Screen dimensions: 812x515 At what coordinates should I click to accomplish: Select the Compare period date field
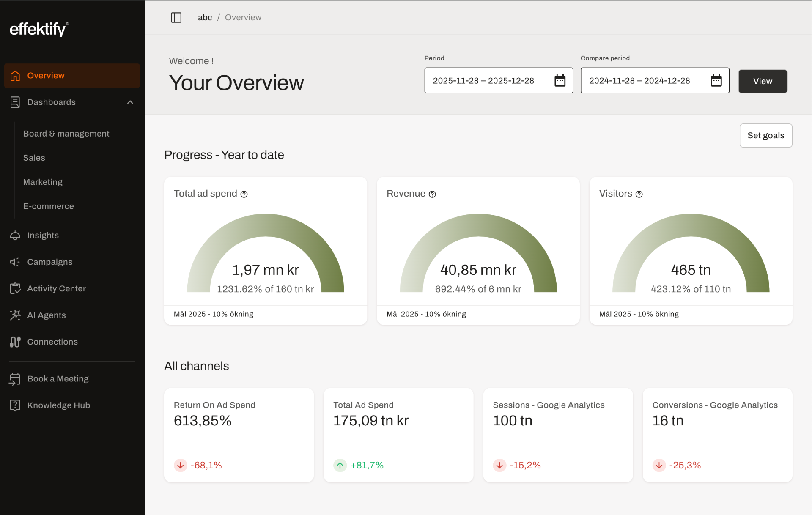pos(639,80)
